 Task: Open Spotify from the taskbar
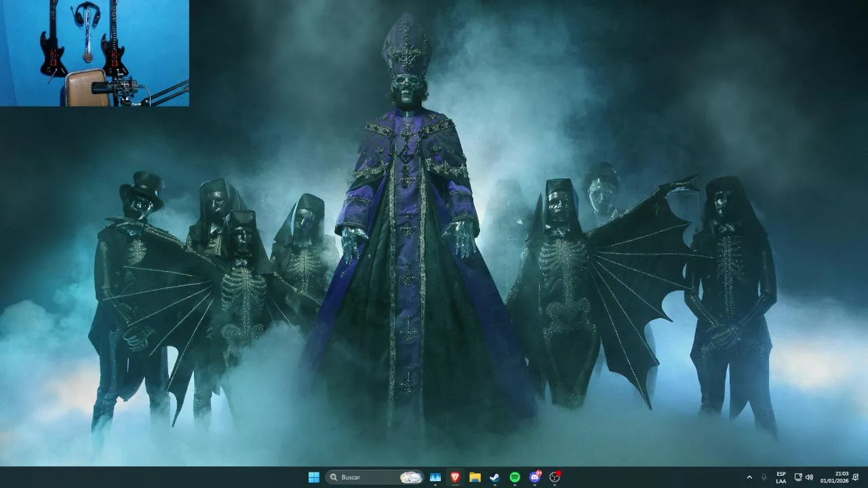[515, 477]
